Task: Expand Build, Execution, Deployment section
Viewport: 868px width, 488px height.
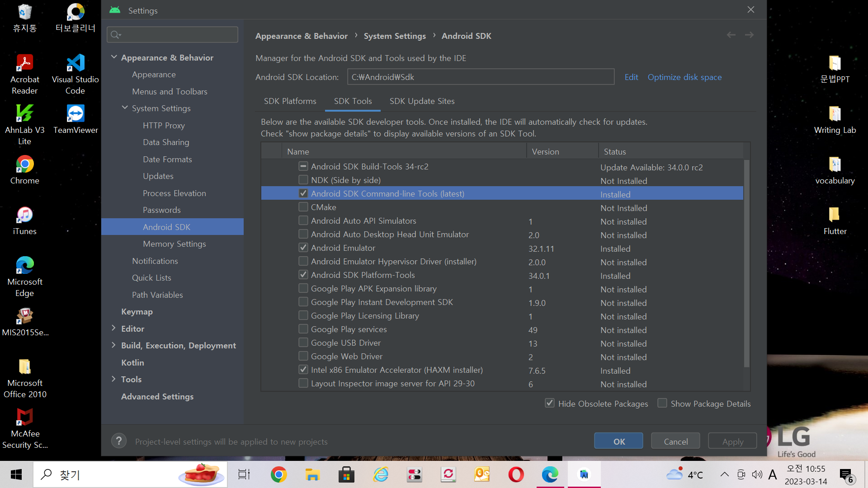Action: pyautogui.click(x=114, y=345)
